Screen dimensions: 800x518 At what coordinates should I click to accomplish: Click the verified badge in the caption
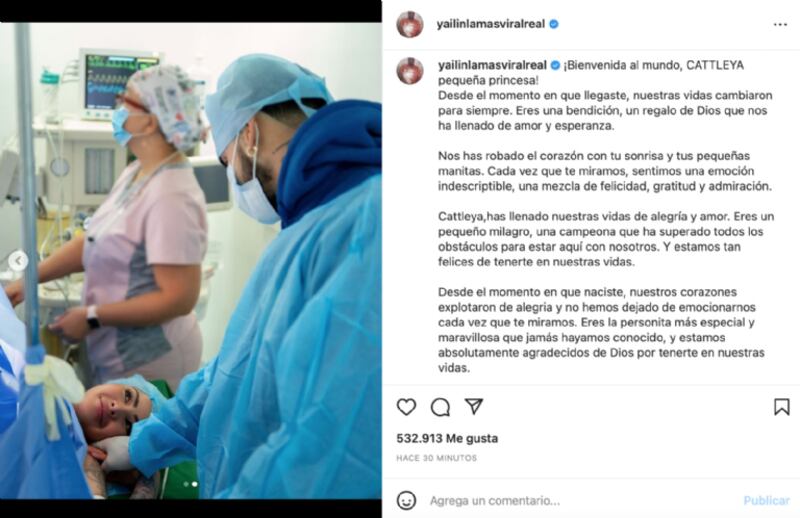pyautogui.click(x=556, y=65)
